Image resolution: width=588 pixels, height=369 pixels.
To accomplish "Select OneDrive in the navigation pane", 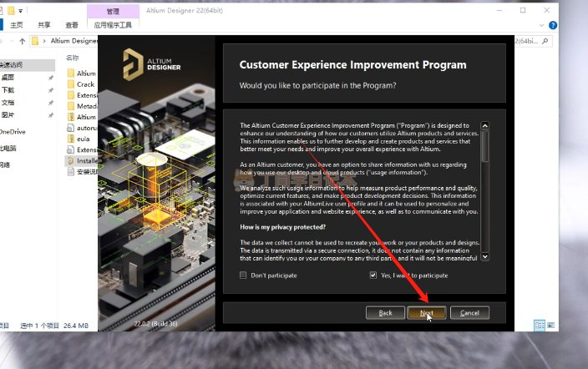I will click(13, 132).
